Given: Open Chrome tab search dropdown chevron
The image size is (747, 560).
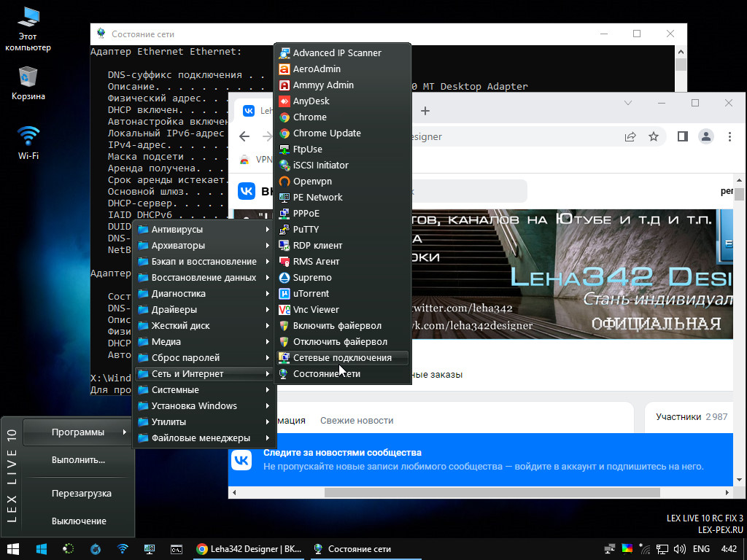Looking at the screenshot, I should click(x=627, y=104).
